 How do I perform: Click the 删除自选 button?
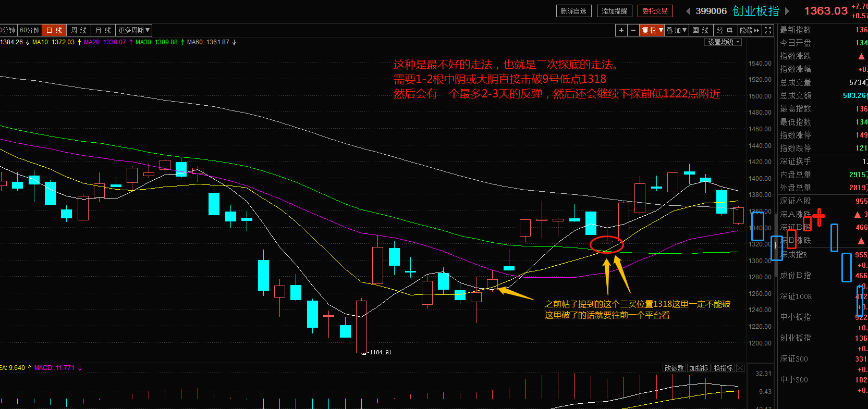click(x=573, y=11)
